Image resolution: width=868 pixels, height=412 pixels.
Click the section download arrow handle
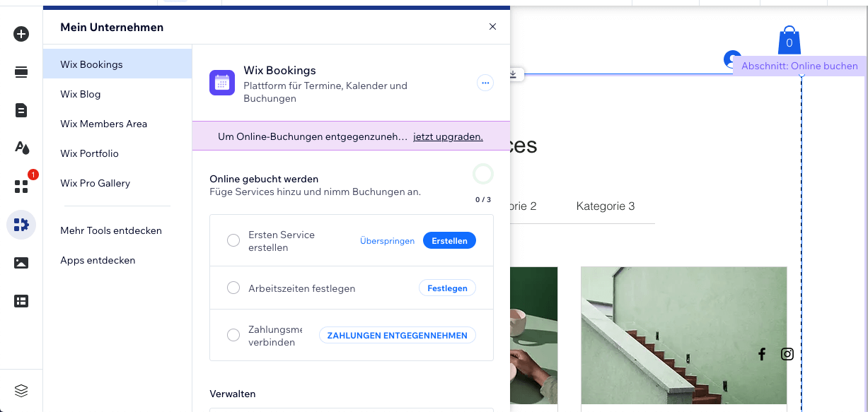click(x=513, y=73)
